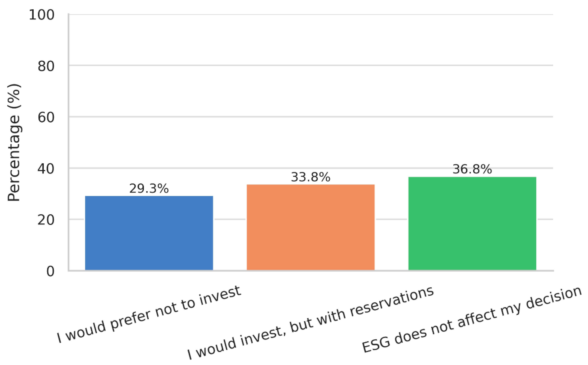Click the 'Percentage (%)' y-axis title
588x365 pixels.
14,142
